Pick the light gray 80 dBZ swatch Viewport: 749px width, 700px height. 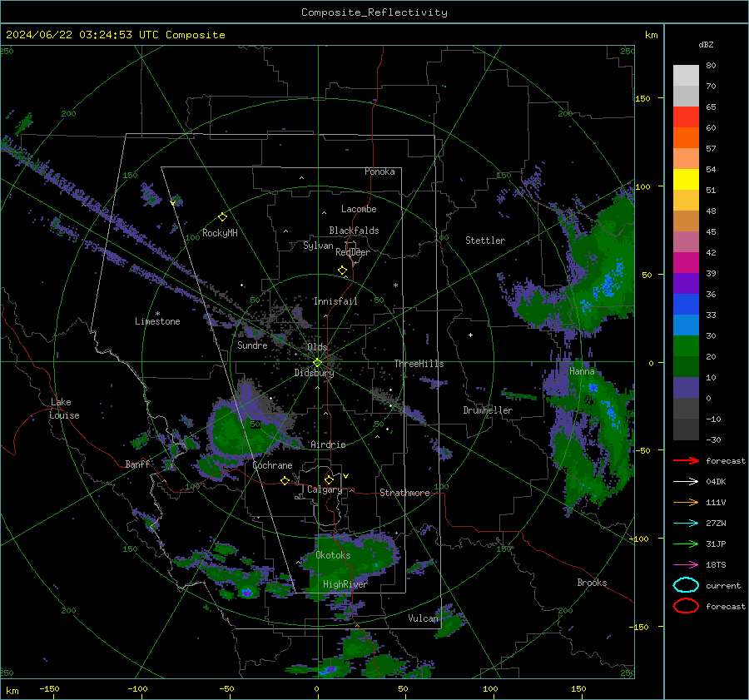[x=686, y=75]
